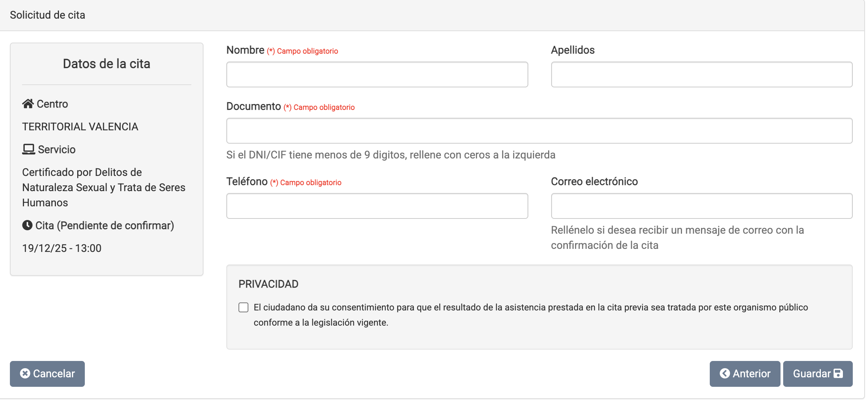Click the Datos de la cita heading
Screen dimensions: 868x402
[107, 64]
